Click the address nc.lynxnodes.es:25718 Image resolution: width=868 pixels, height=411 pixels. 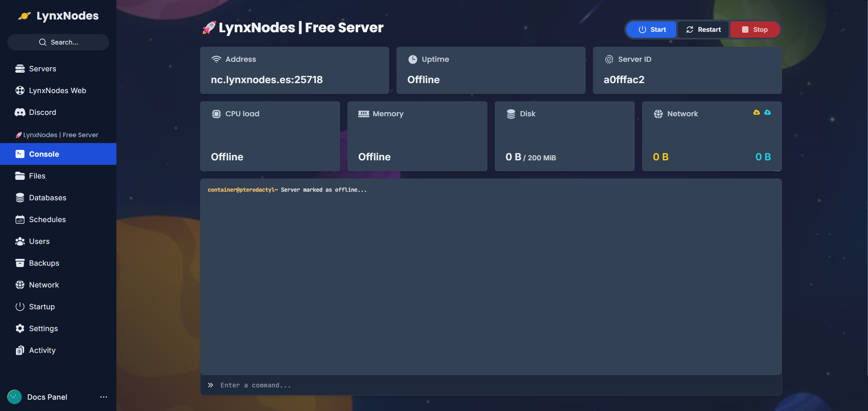coord(267,79)
